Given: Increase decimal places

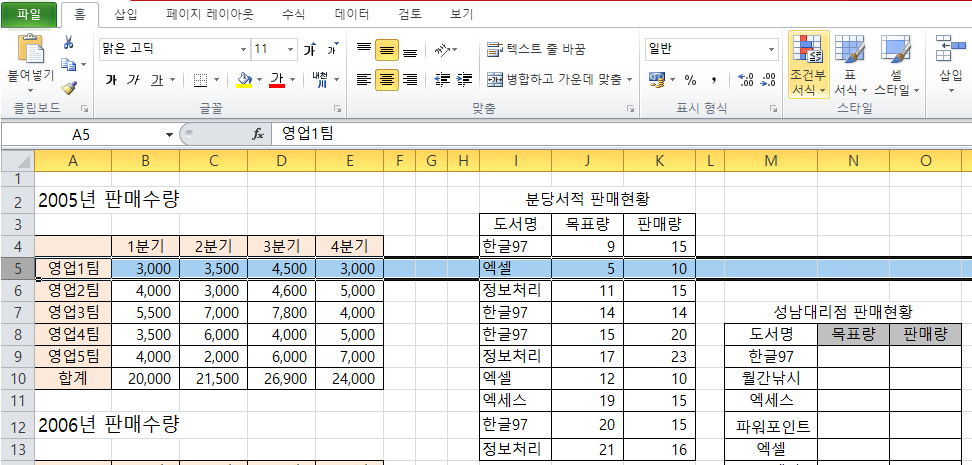Looking at the screenshot, I should 746,80.
